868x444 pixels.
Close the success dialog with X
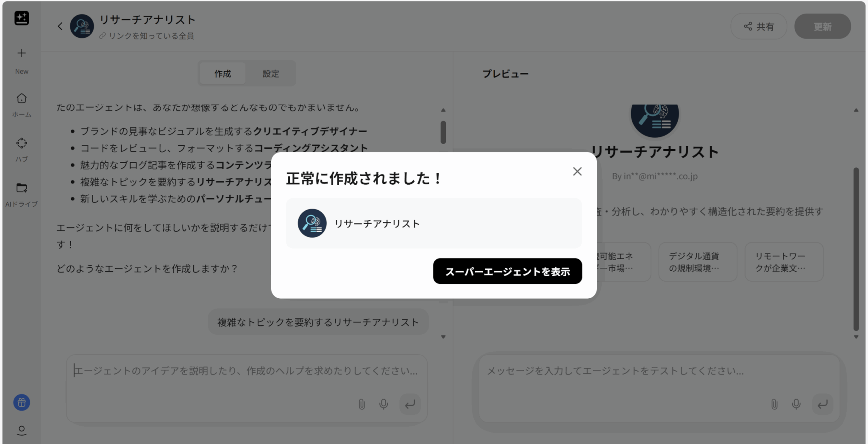[x=577, y=172]
